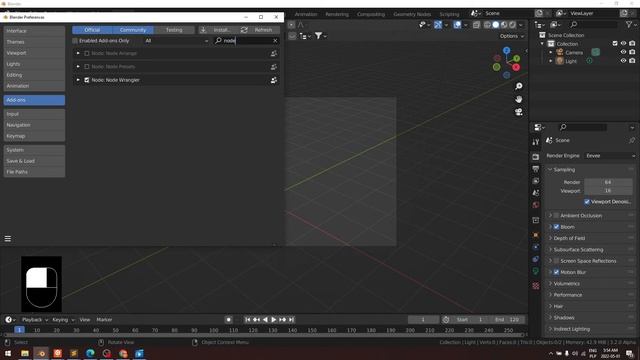640x360 pixels.
Task: Open the File Paths preferences section
Action: tap(34, 172)
